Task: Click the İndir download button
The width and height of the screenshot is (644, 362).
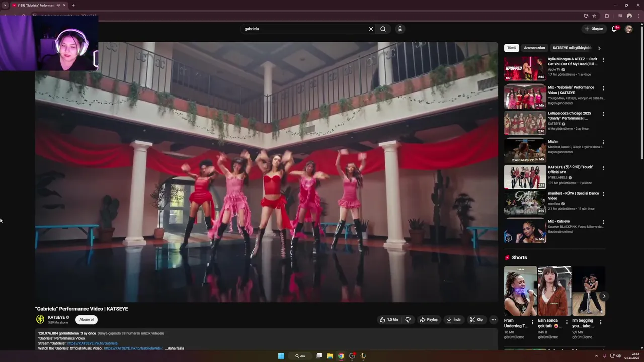Action: (x=454, y=320)
